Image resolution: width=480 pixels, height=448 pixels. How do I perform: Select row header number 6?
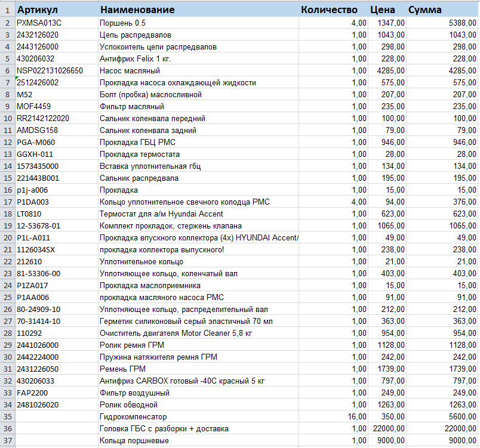tap(8, 70)
